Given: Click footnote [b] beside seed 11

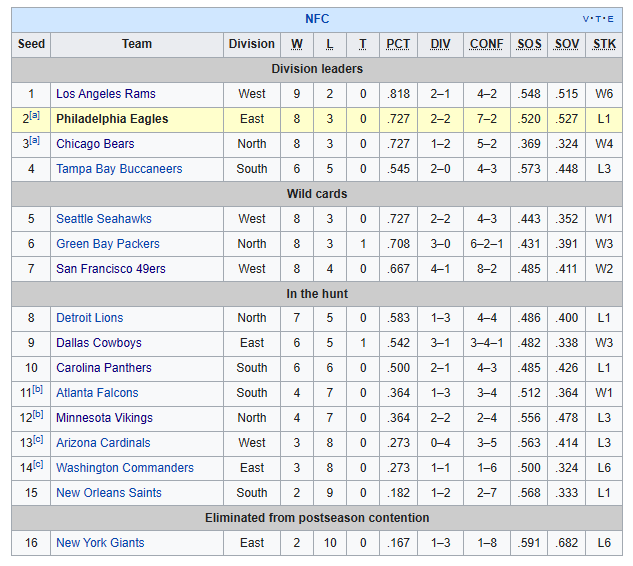Looking at the screenshot, I should point(38,390).
